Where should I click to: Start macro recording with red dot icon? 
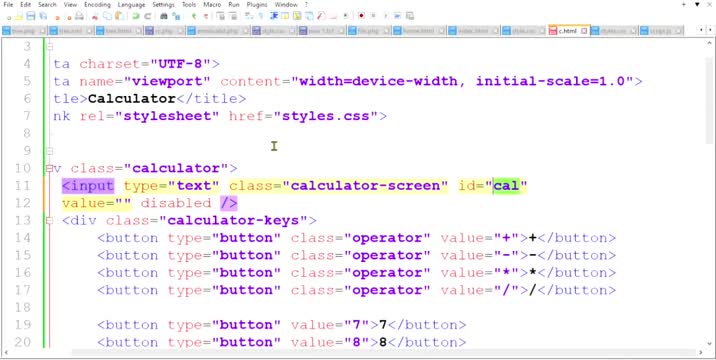(x=361, y=16)
